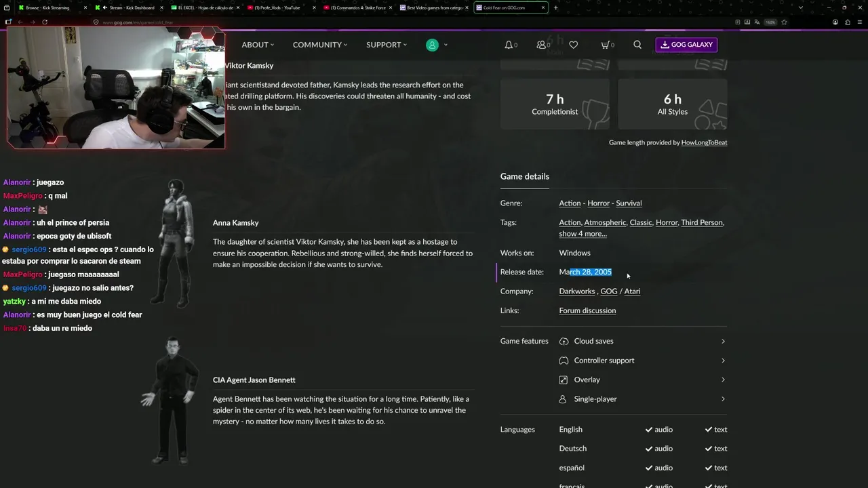The height and width of the screenshot is (488, 868).
Task: Close the Browse - Kick Streaming tab
Action: 86,7
